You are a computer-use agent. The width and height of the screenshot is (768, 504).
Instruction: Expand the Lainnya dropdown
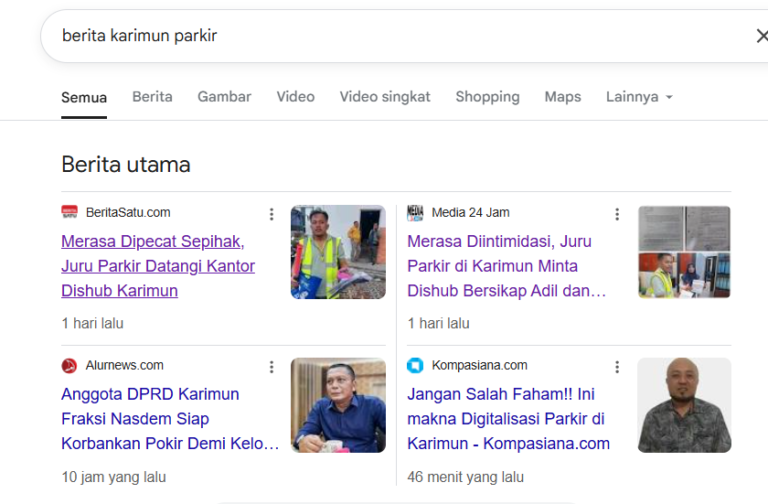point(639,96)
